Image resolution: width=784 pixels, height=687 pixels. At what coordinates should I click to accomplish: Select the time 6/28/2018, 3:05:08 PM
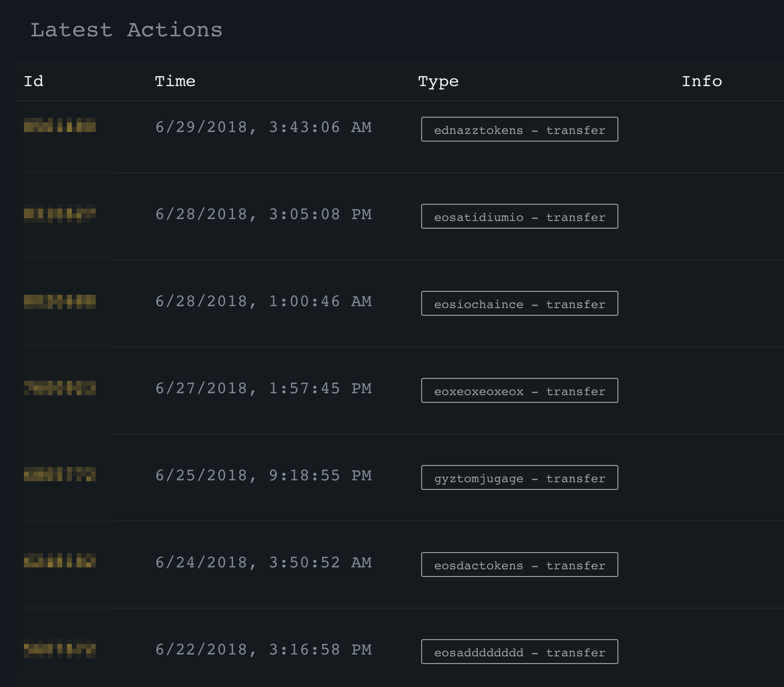pyautogui.click(x=263, y=214)
